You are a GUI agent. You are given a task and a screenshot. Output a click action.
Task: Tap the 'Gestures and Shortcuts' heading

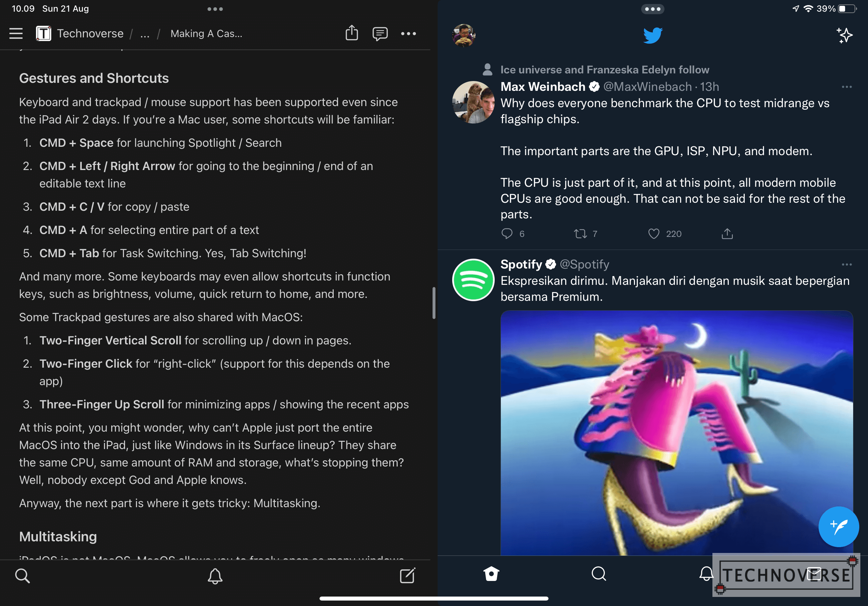pos(94,78)
